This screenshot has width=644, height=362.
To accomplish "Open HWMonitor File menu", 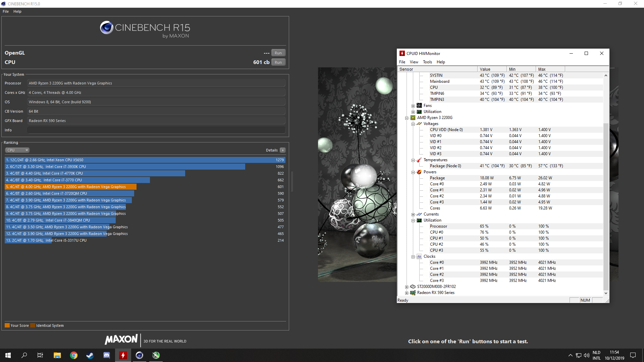I will [402, 62].
